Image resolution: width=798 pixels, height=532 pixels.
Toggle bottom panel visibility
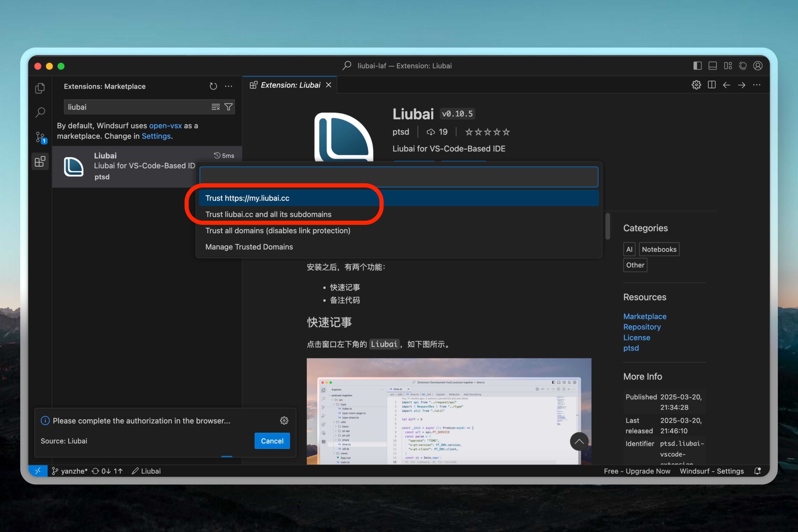pos(713,66)
